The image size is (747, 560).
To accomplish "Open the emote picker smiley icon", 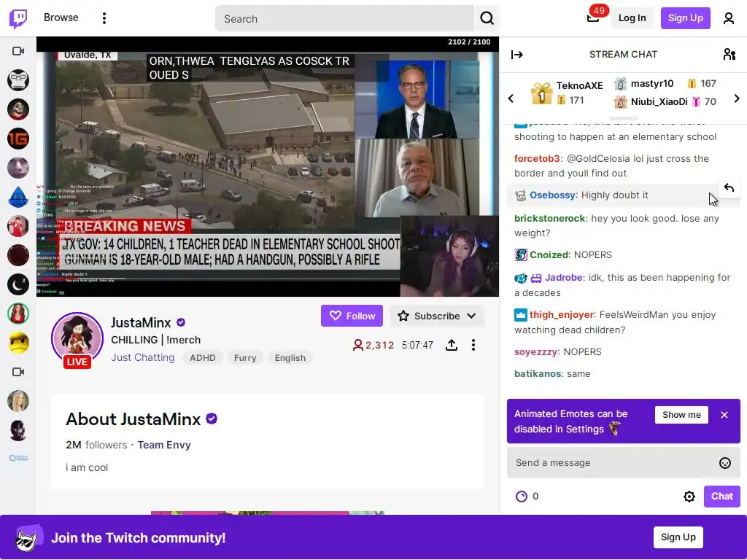I will (725, 463).
